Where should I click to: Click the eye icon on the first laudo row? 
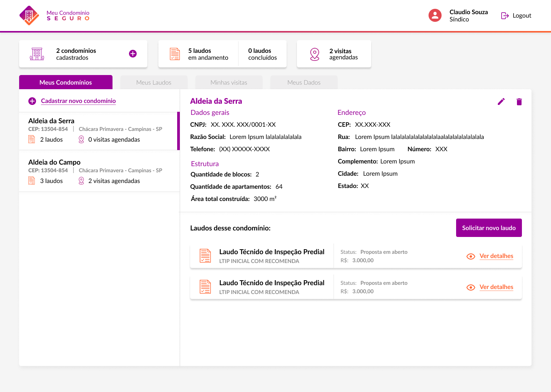(x=471, y=256)
